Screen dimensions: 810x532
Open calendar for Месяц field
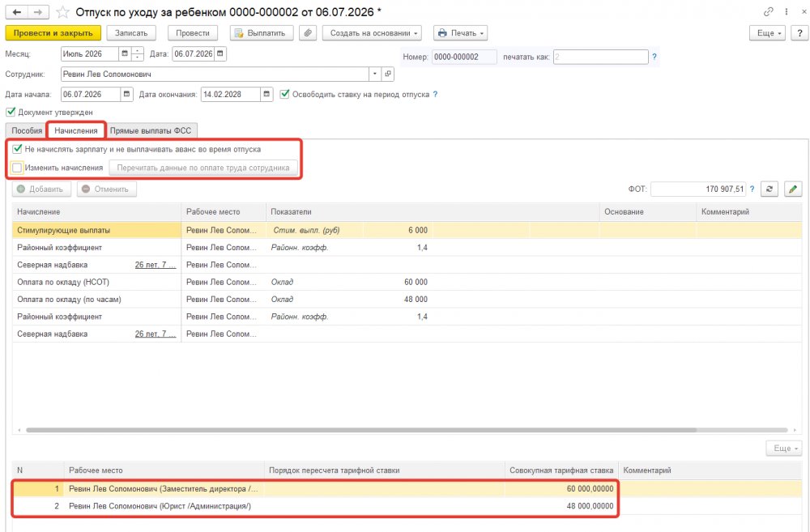[125, 53]
